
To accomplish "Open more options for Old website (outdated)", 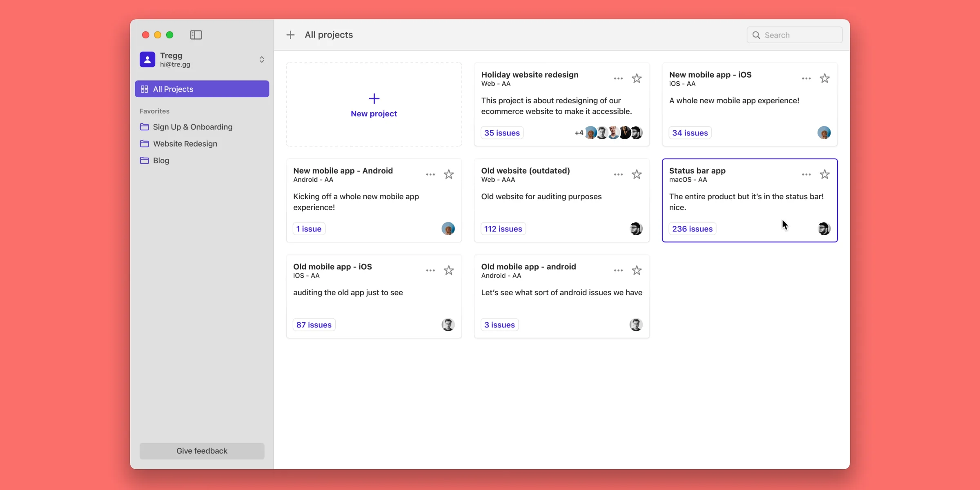I will tap(618, 174).
